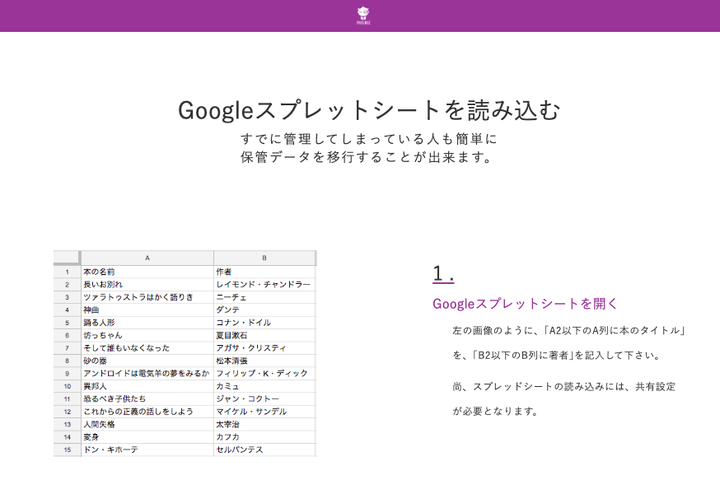Viewport: 720px width, 479px height.
Task: Click the heading 'Googleスプレットシートを読み込む'
Action: point(369,110)
